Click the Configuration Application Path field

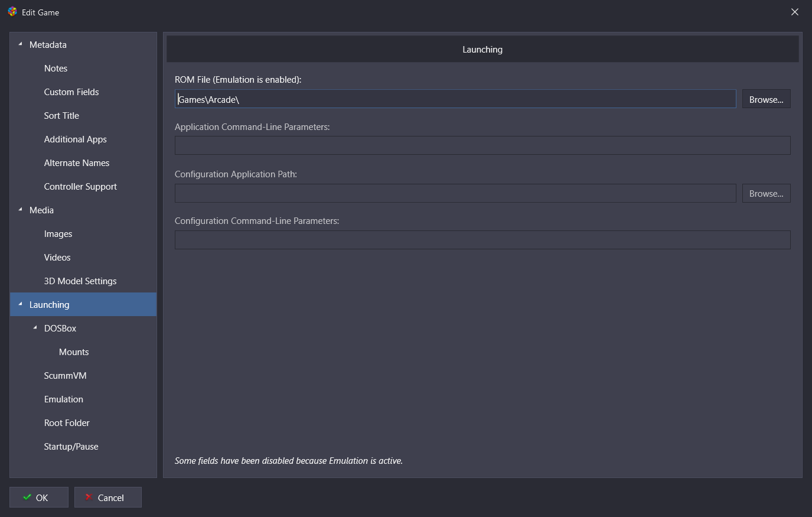pyautogui.click(x=455, y=193)
